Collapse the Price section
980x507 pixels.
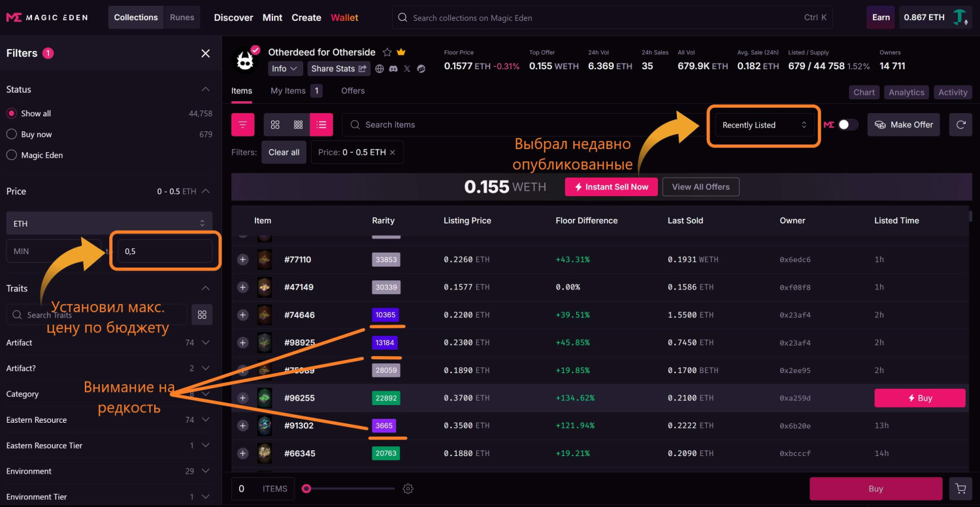[x=205, y=191]
